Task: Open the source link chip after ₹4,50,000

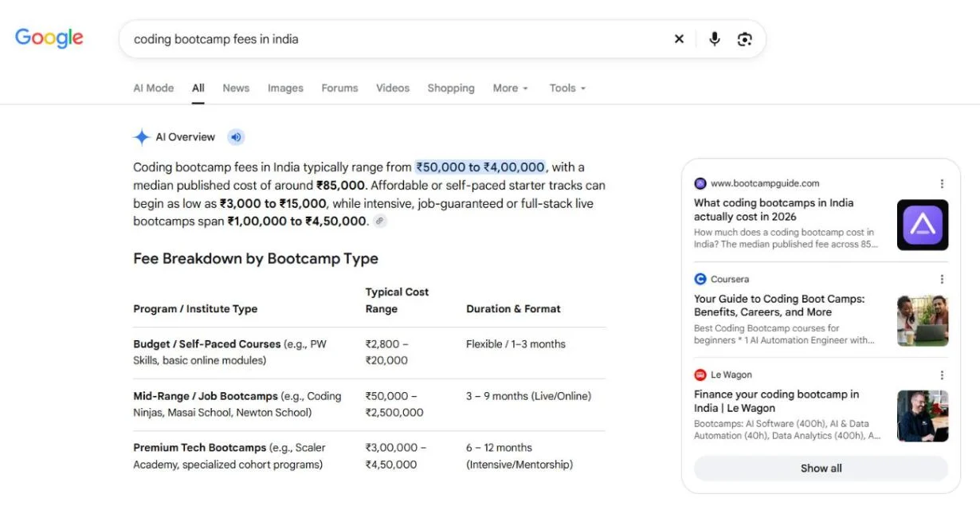Action: click(x=380, y=221)
